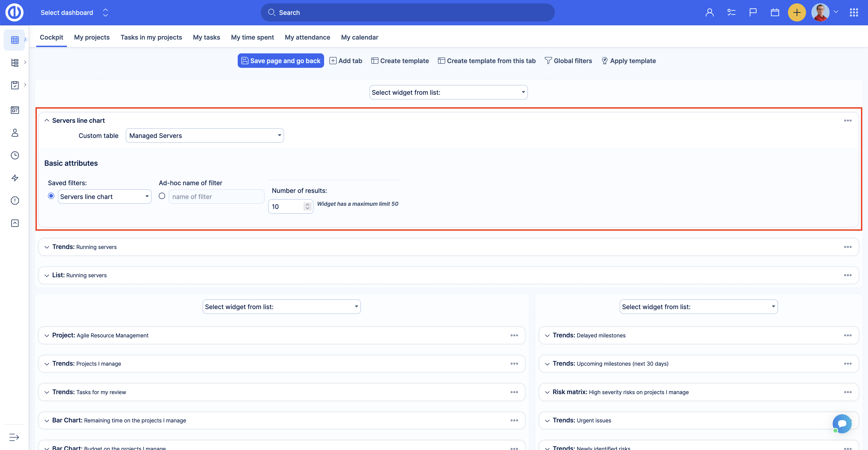Select the Saved filters radio button

(x=51, y=196)
